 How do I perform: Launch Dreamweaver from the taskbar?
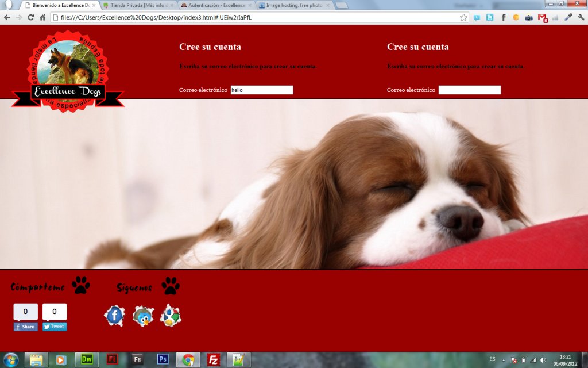click(x=87, y=359)
